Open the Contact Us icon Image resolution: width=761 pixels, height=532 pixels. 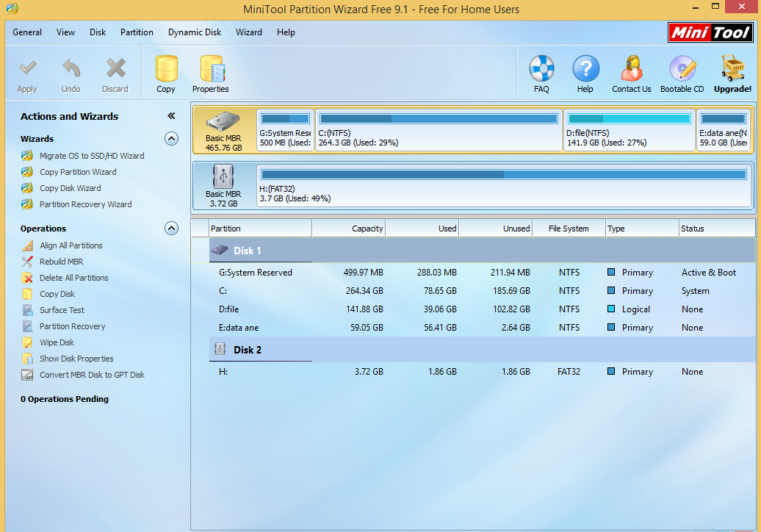click(x=632, y=68)
